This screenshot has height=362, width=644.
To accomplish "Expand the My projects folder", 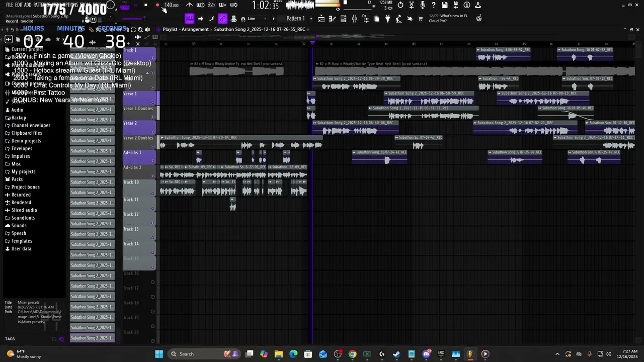I will pyautogui.click(x=23, y=171).
